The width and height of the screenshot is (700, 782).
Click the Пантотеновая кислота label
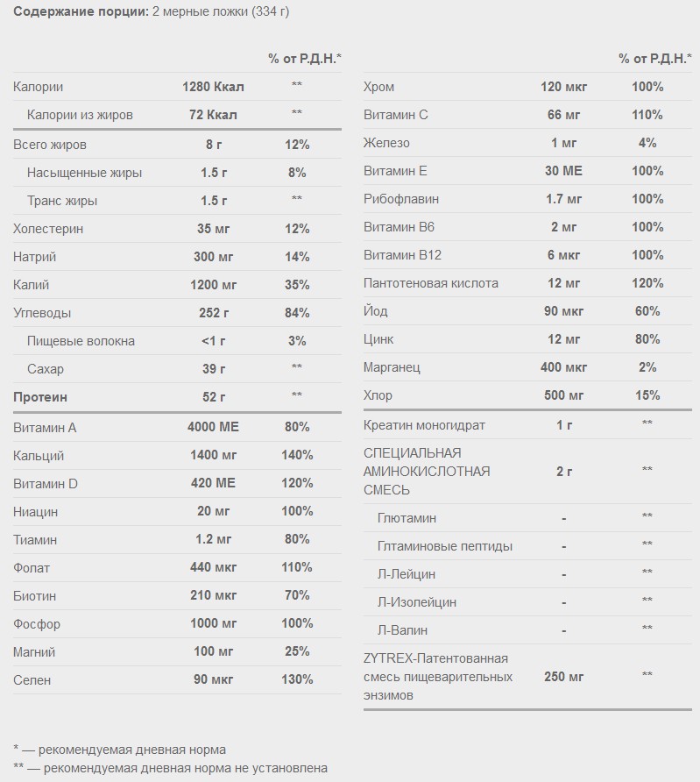(430, 283)
